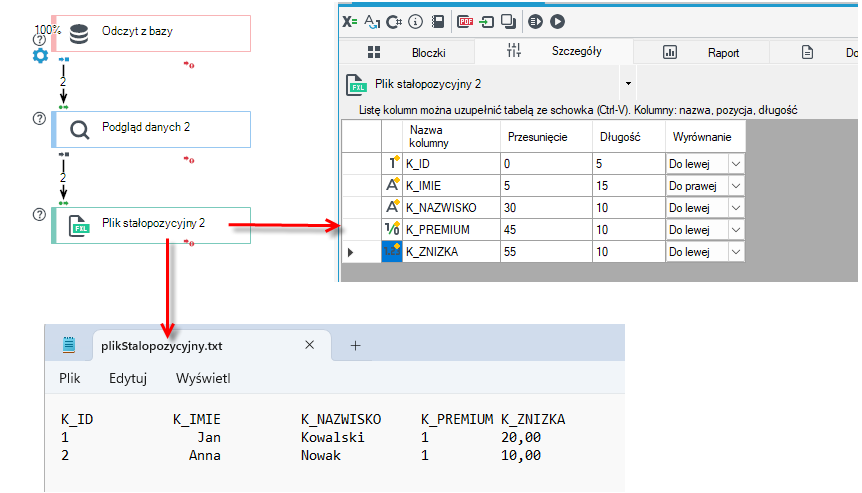Click the K_ZNIZKA row selector arrow

point(351,252)
